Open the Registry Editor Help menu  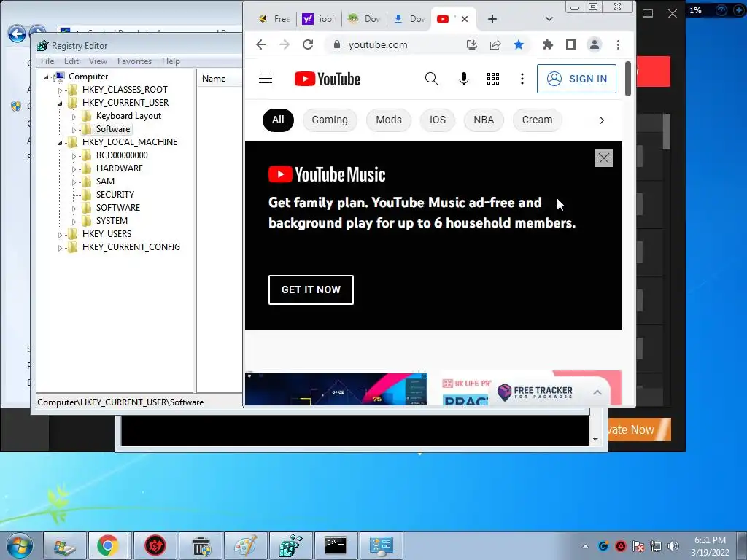coord(171,61)
